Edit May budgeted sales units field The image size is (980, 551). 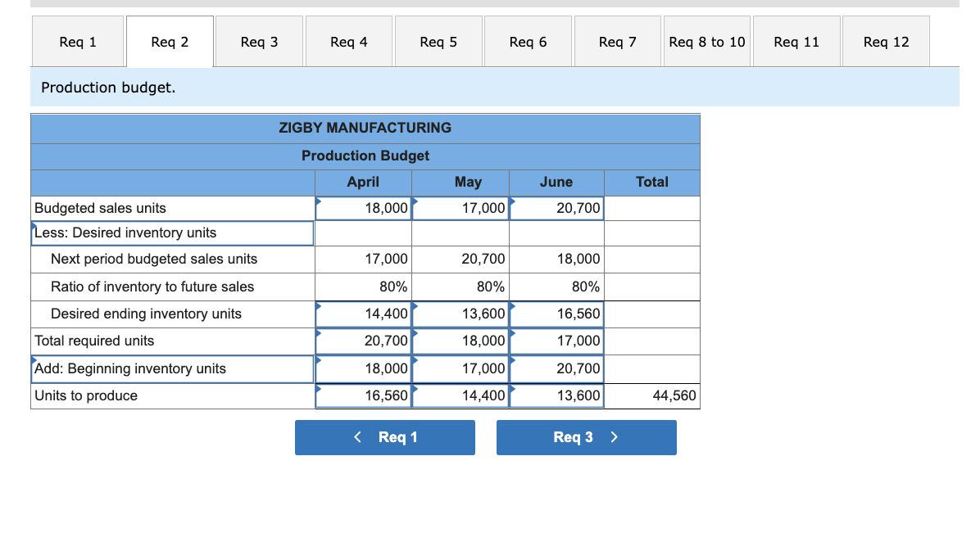pyautogui.click(x=461, y=208)
